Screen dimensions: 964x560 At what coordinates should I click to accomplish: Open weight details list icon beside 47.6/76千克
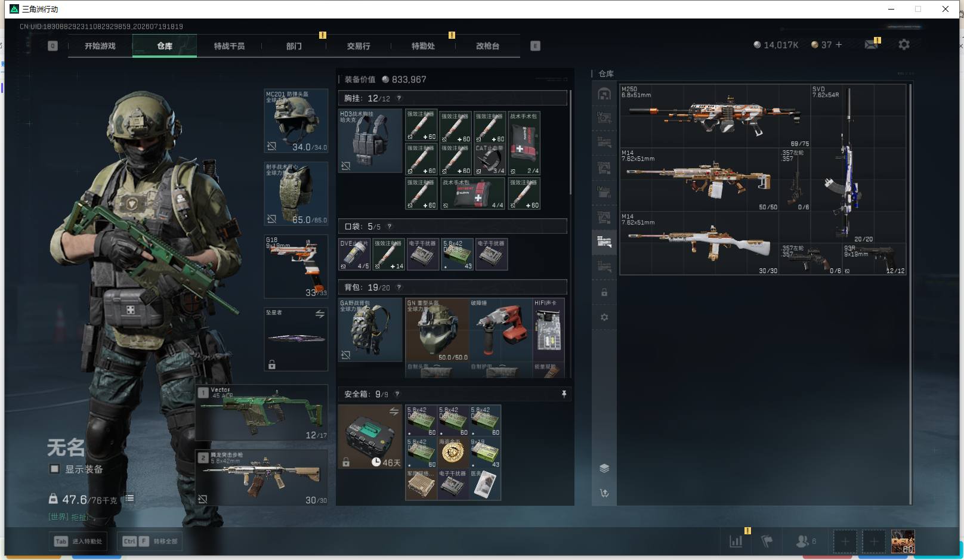tap(129, 498)
